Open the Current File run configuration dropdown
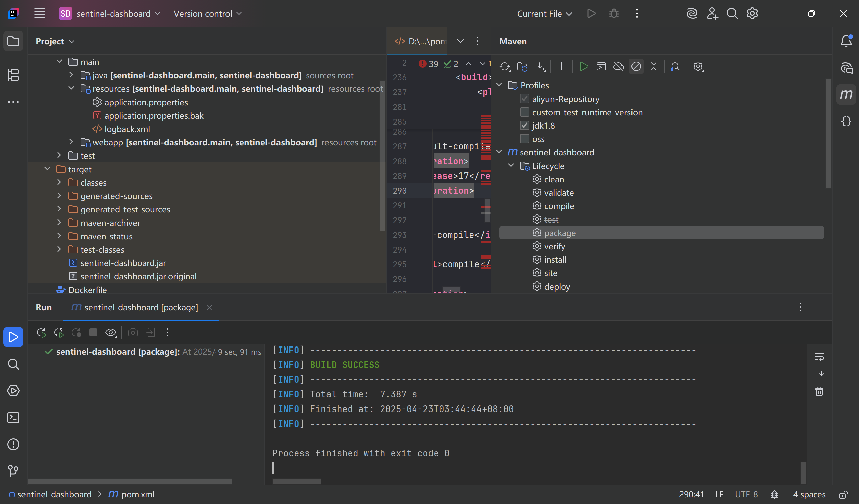 coord(544,14)
